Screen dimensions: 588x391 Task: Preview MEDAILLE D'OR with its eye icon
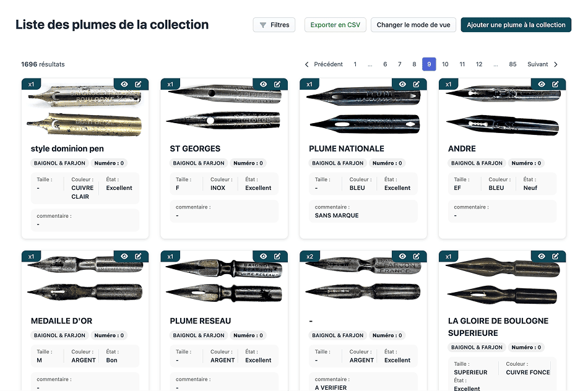click(x=124, y=256)
